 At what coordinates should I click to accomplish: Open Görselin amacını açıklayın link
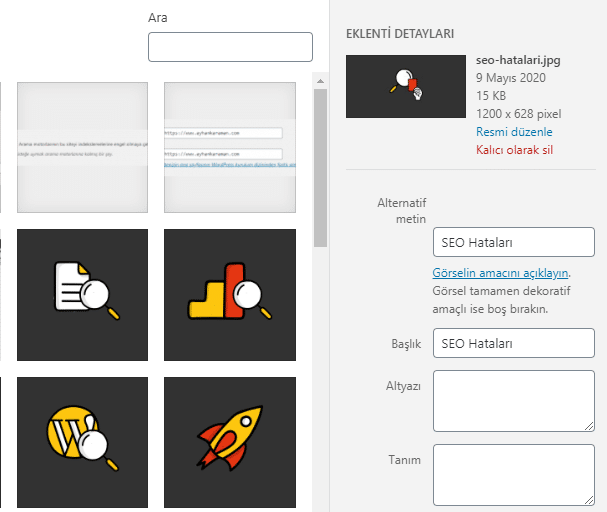pyautogui.click(x=500, y=273)
